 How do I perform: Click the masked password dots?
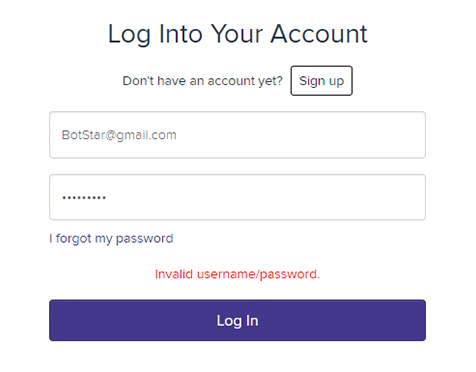pyautogui.click(x=84, y=198)
